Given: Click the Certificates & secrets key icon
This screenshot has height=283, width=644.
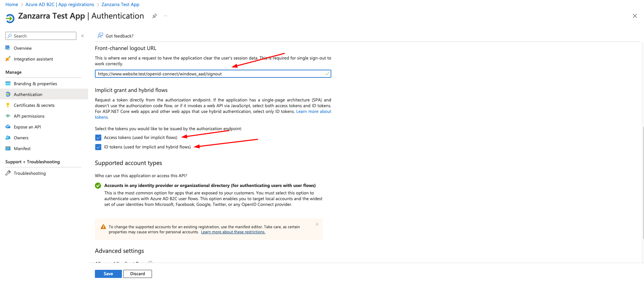Looking at the screenshot, I should click(8, 105).
